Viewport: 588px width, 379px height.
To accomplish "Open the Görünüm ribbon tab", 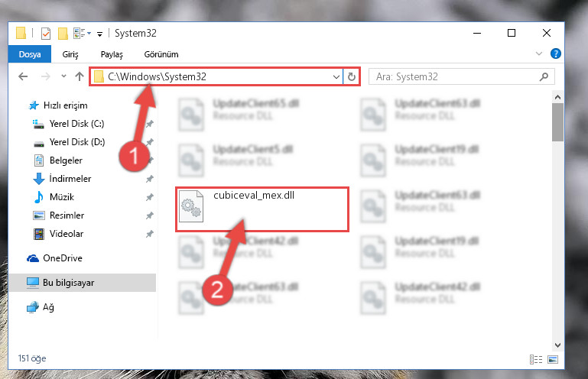I will (161, 54).
